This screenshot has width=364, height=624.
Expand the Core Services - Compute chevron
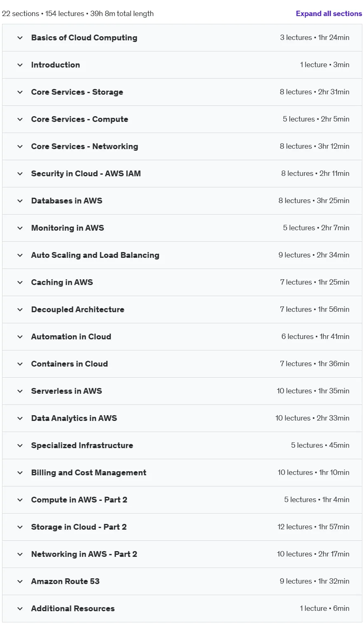pos(20,119)
